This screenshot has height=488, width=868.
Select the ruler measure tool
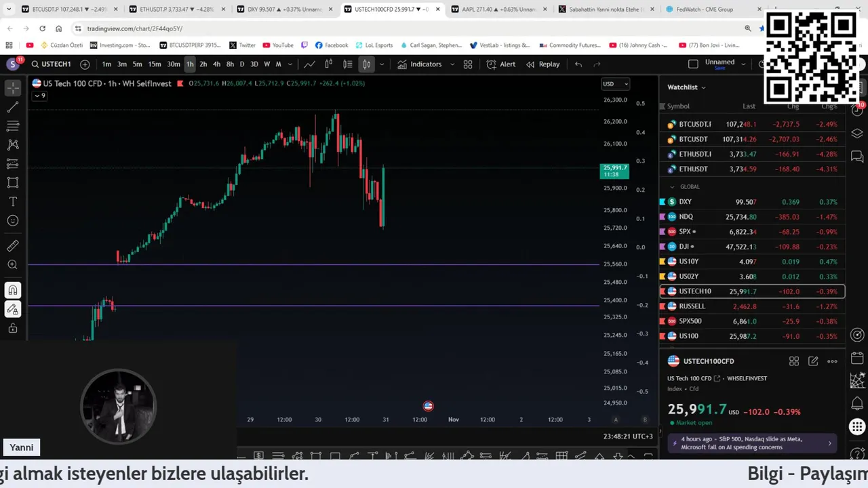pos(13,246)
